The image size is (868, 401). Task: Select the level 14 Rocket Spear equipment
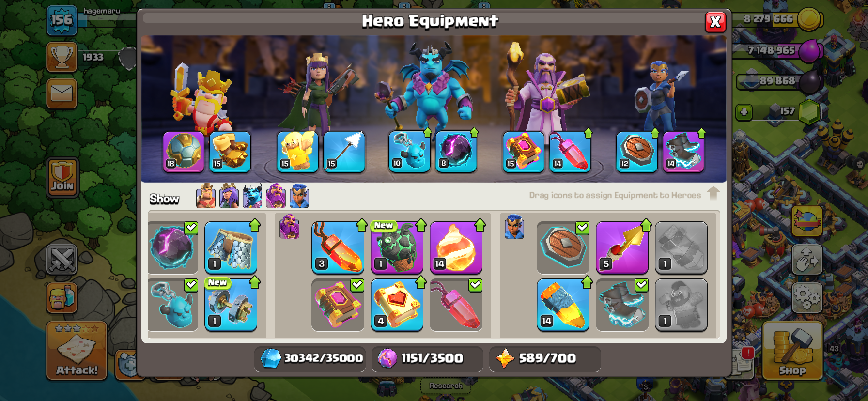point(563,305)
